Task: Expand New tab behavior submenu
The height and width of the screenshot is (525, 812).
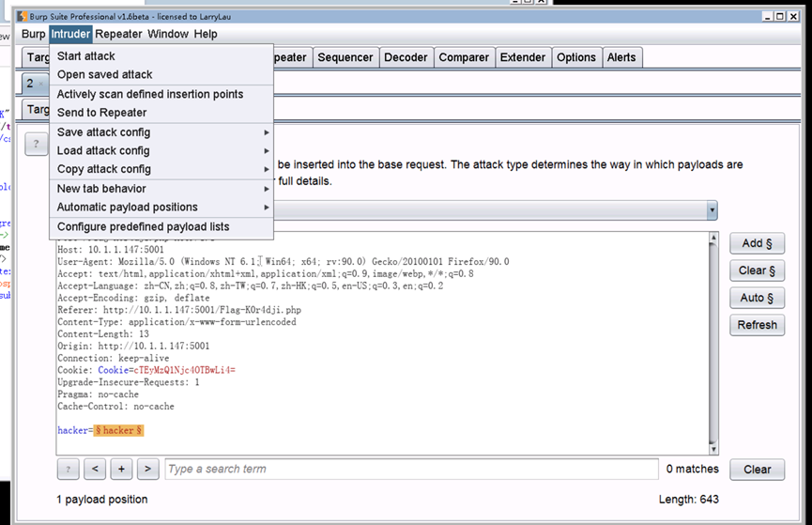Action: click(161, 189)
